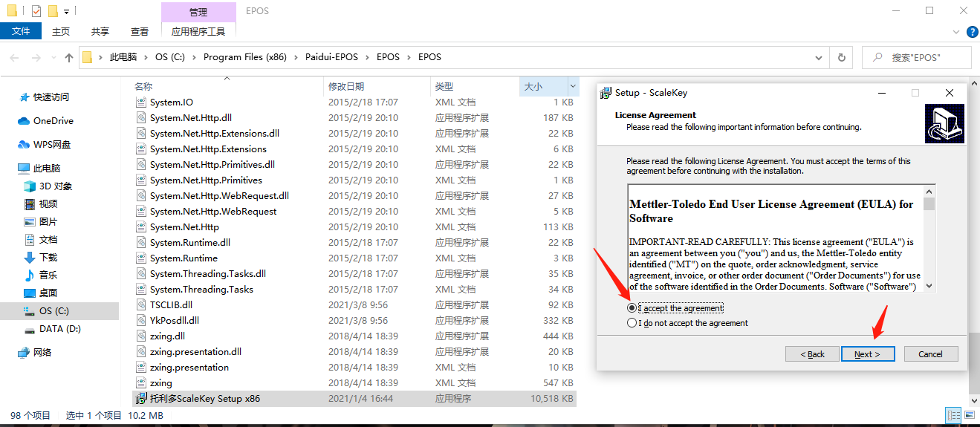
Task: Go forward using the Explorer forward arrow
Action: [x=36, y=57]
